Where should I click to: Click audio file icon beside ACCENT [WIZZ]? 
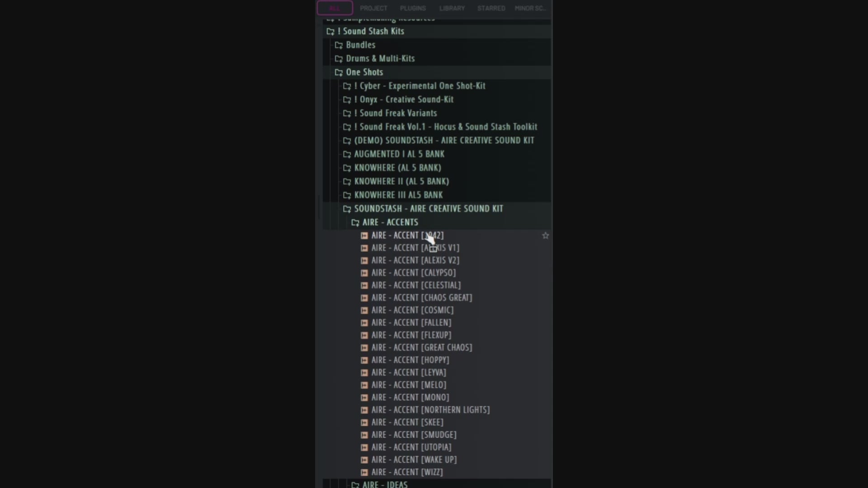pos(364,472)
